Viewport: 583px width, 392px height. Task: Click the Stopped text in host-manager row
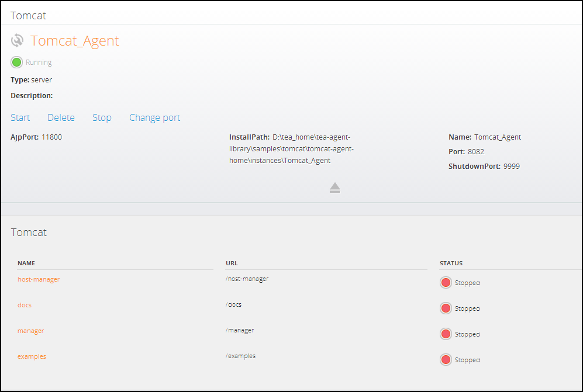pos(467,283)
